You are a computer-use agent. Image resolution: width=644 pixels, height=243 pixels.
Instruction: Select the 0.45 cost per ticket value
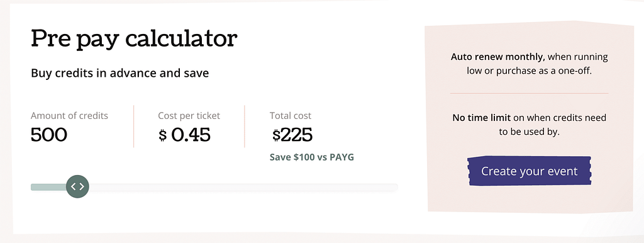[x=191, y=135]
